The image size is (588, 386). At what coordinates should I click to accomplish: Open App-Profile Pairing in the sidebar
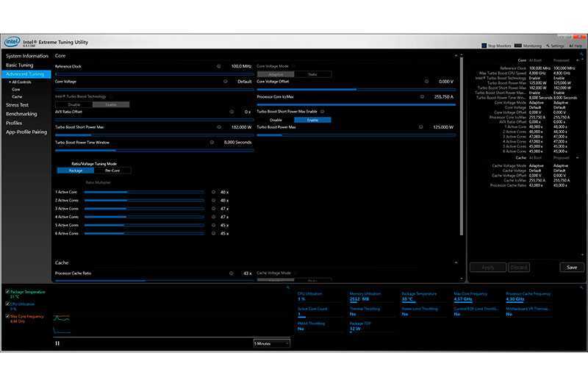pos(26,132)
